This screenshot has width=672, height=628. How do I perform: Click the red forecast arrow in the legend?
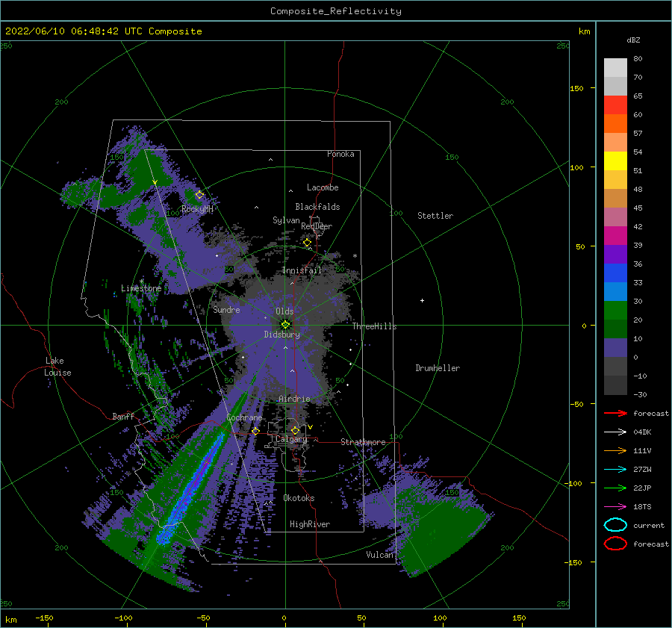click(x=615, y=413)
